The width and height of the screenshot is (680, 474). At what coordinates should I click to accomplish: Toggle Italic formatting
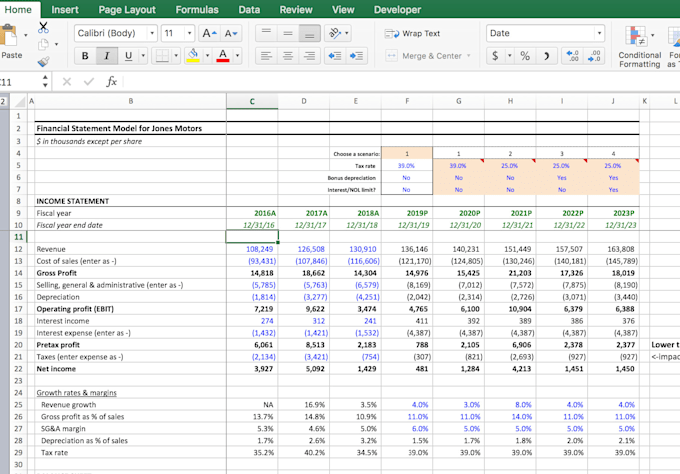107,56
